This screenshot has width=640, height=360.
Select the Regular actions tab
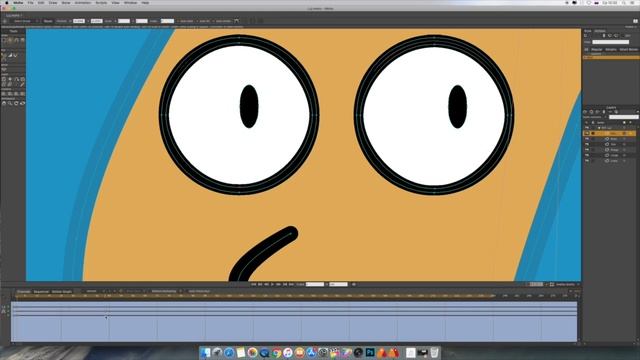(x=597, y=49)
